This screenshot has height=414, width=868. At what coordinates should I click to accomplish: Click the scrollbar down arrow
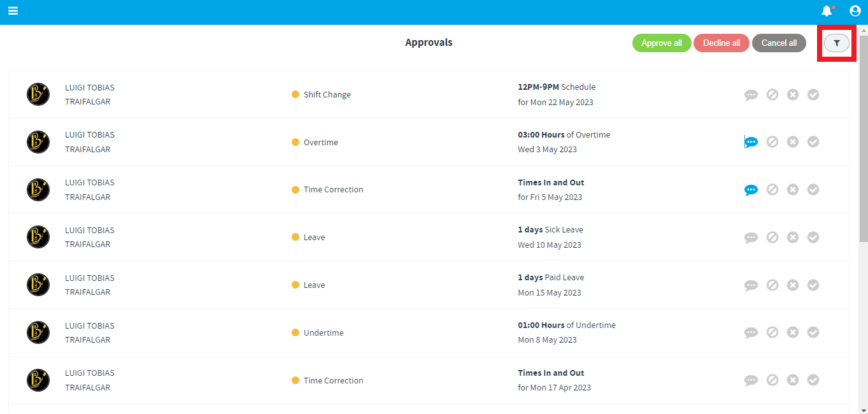864,410
